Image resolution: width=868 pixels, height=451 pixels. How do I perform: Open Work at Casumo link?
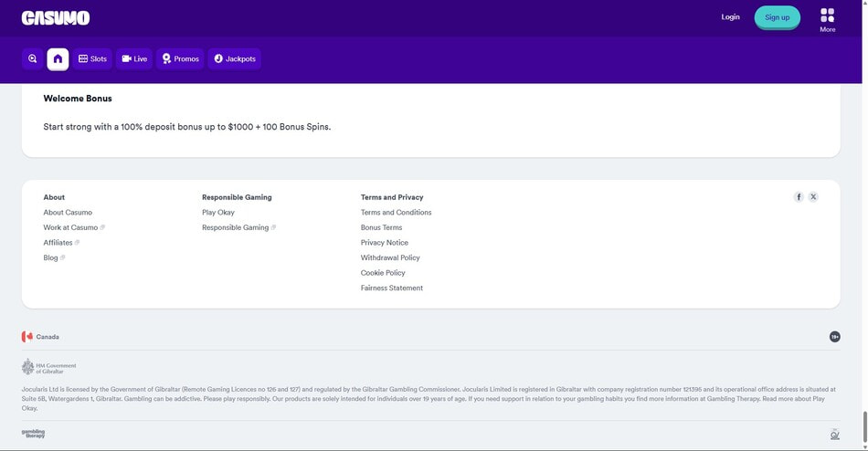click(x=74, y=227)
